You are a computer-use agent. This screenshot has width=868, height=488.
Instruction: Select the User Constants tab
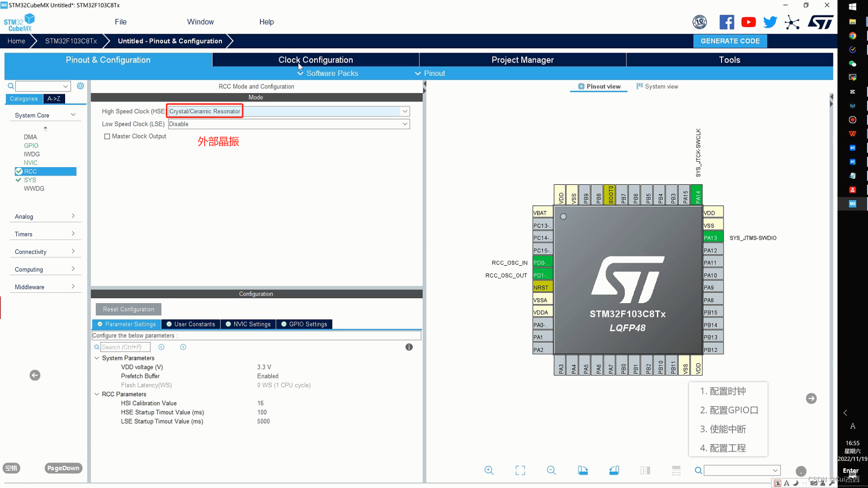pyautogui.click(x=191, y=324)
